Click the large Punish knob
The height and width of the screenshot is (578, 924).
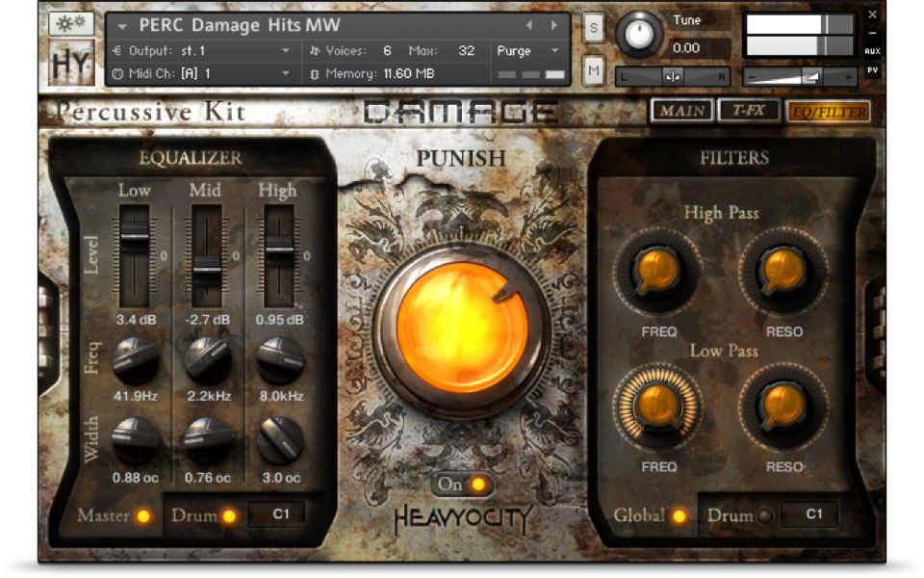[462, 326]
